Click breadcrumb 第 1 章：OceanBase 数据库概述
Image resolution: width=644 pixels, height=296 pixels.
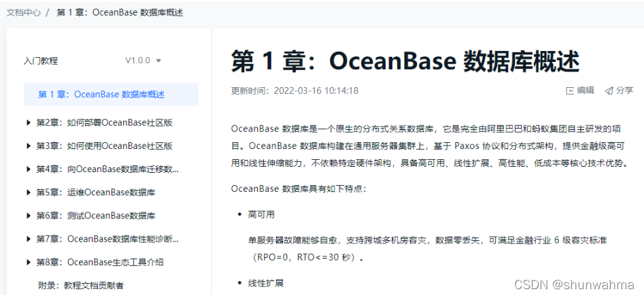[x=120, y=12]
